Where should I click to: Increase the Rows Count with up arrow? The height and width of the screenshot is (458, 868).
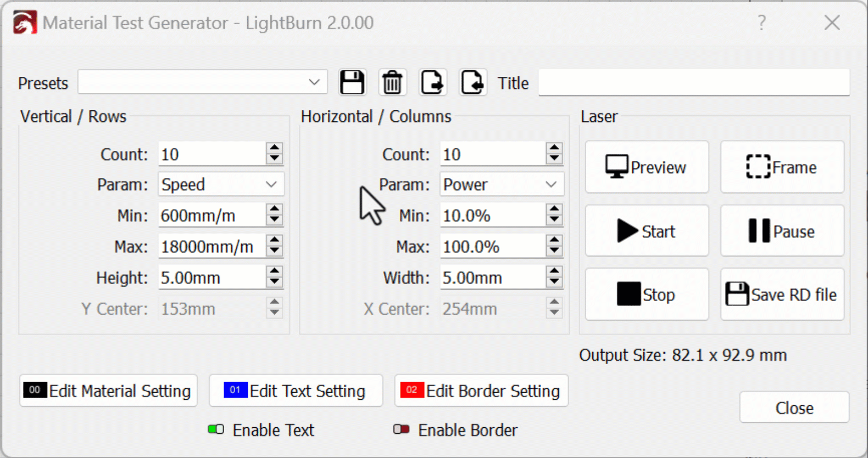coord(274,149)
